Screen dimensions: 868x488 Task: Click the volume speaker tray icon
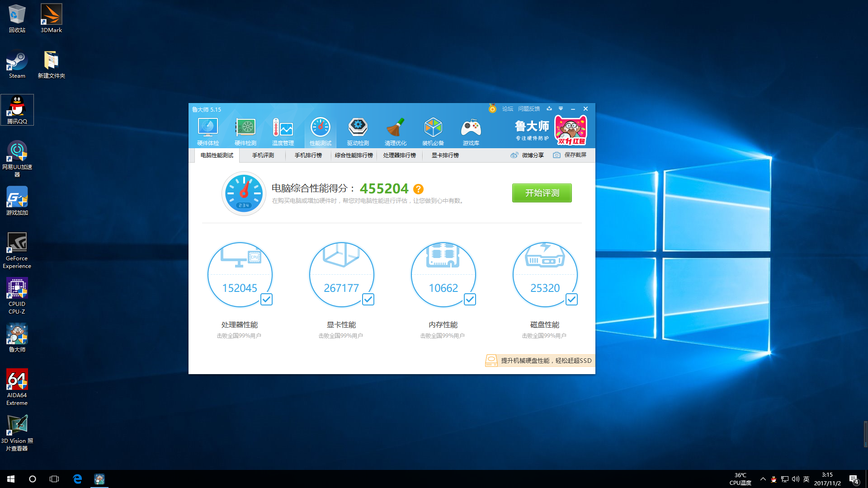pos(796,479)
